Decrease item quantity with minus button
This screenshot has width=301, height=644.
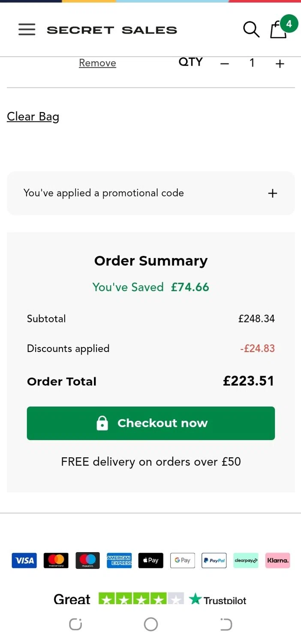coord(225,64)
